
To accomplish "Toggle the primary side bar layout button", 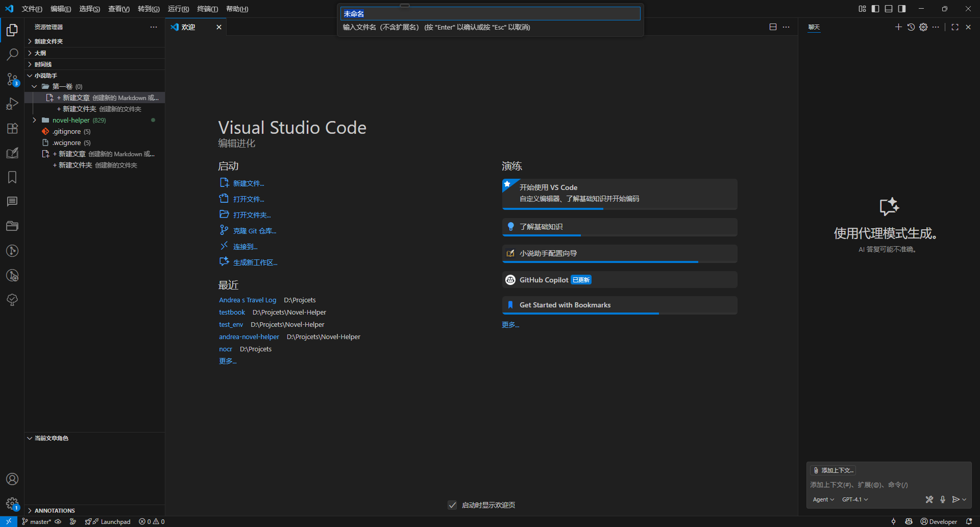I will (875, 9).
